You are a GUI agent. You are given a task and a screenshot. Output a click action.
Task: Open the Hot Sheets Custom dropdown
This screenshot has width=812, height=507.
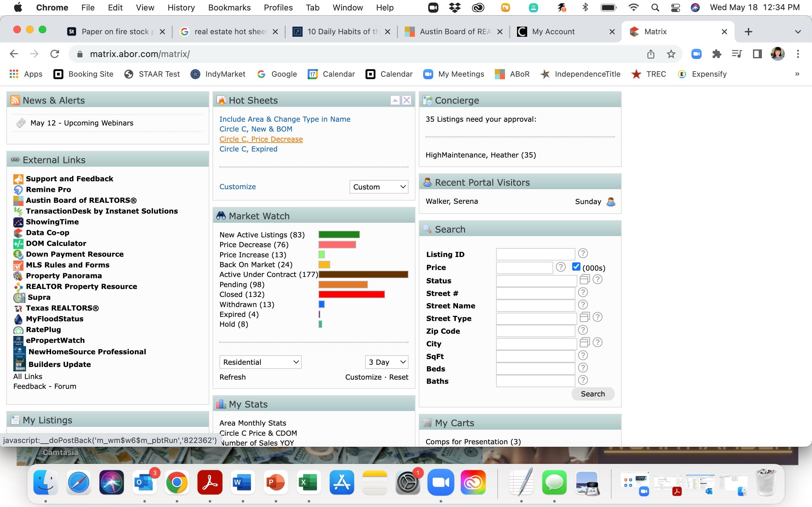pos(378,187)
